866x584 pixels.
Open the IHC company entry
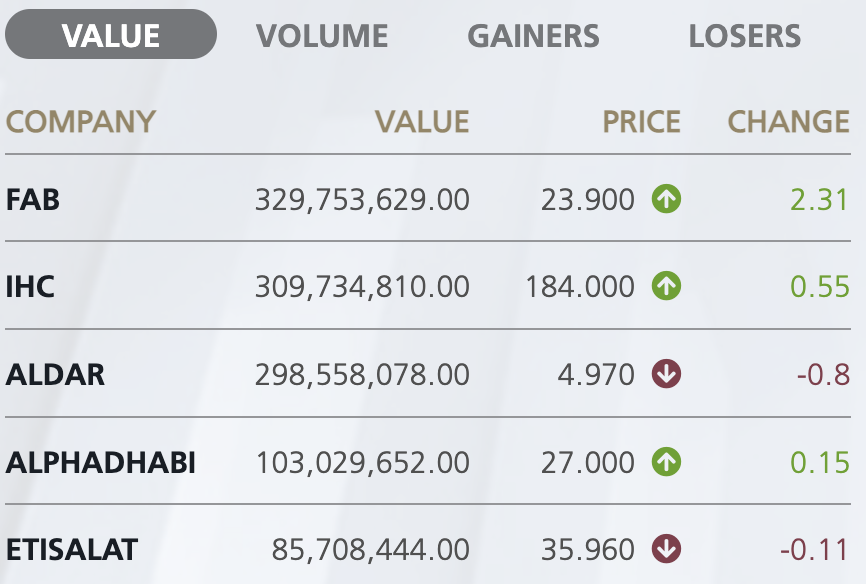[x=30, y=287]
